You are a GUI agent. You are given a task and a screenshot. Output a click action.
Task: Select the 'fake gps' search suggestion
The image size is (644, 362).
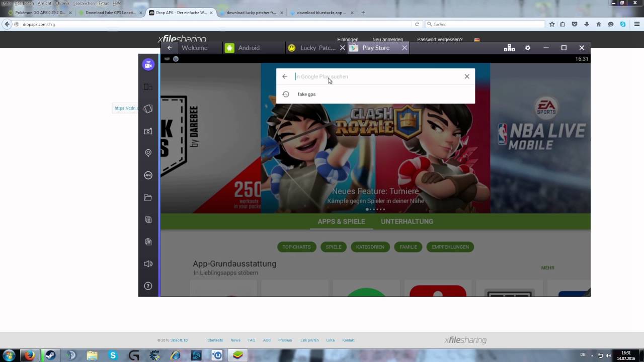click(306, 95)
